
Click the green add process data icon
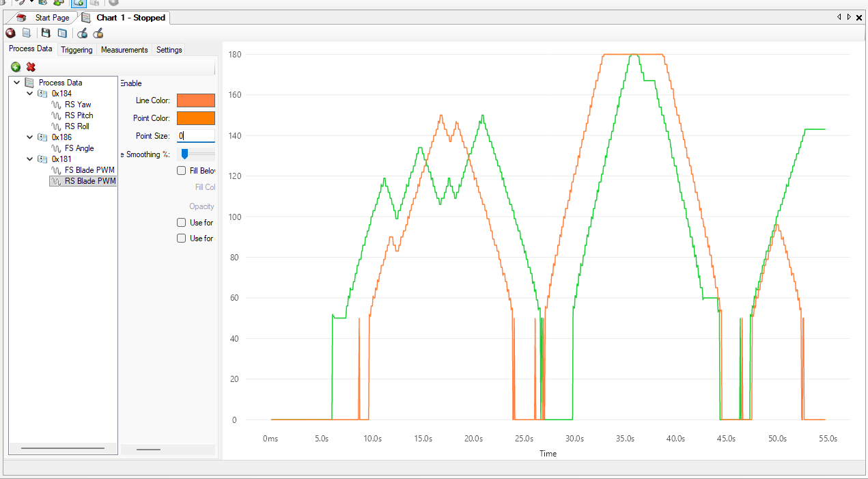16,67
